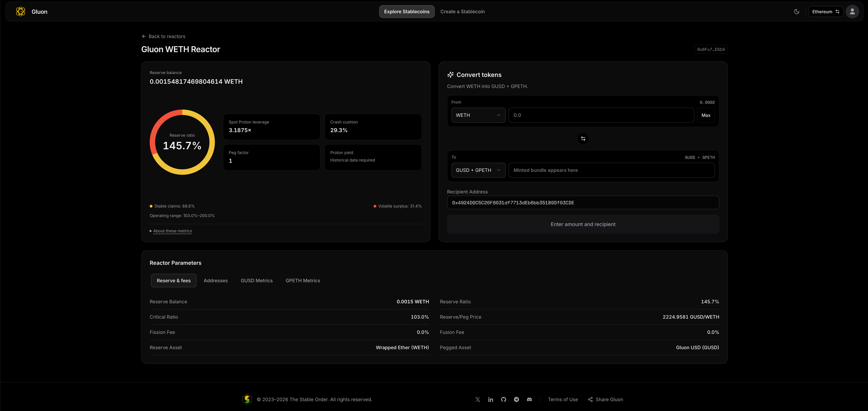Copy the contract address 0x6Fc7…E519
Image resolution: width=868 pixels, height=411 pixels.
(x=711, y=49)
